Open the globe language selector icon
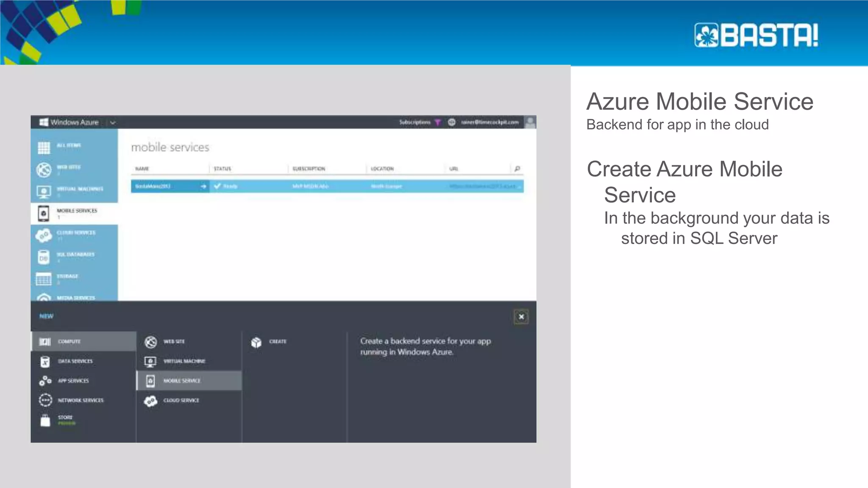868x488 pixels. 452,122
